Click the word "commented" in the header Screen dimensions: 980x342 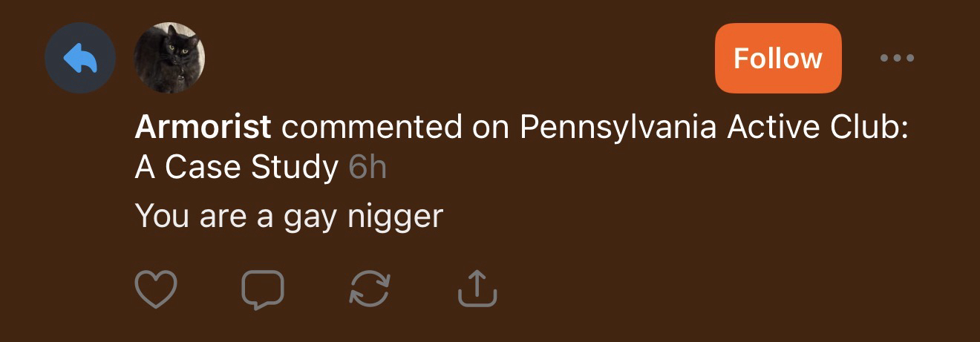pos(371,128)
